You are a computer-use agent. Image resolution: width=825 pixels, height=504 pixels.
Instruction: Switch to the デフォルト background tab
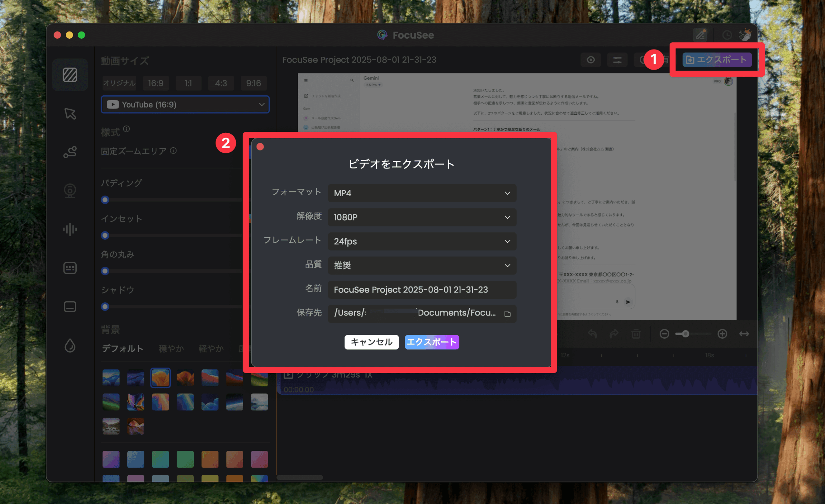click(x=122, y=349)
